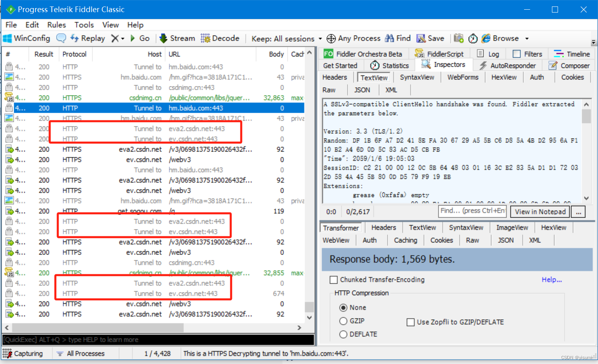Open response Caching tab
Viewport: 598px width, 364px height.
(x=405, y=240)
